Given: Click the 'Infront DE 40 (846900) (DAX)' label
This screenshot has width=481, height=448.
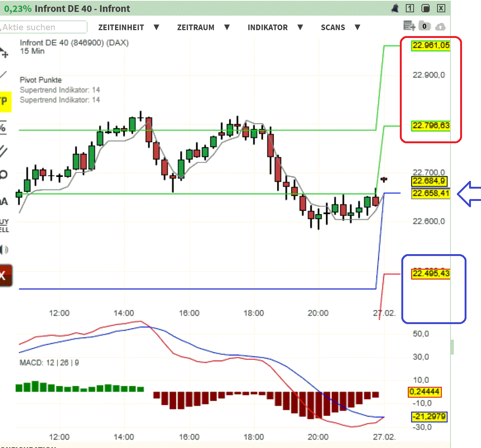Looking at the screenshot, I should (x=74, y=43).
